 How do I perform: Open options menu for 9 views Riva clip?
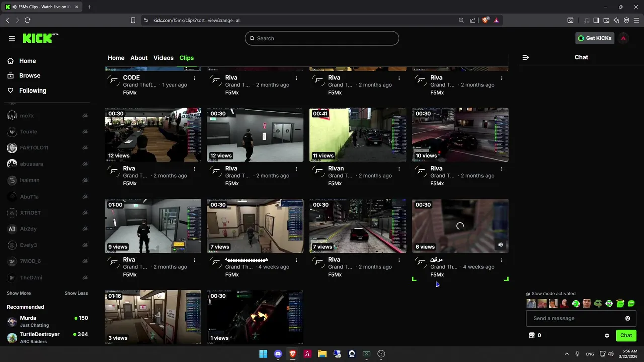pos(195,260)
